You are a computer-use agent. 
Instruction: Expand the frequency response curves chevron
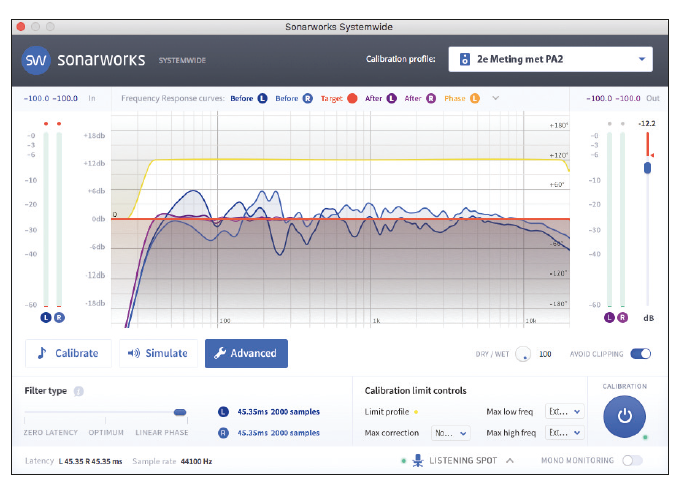(x=495, y=98)
